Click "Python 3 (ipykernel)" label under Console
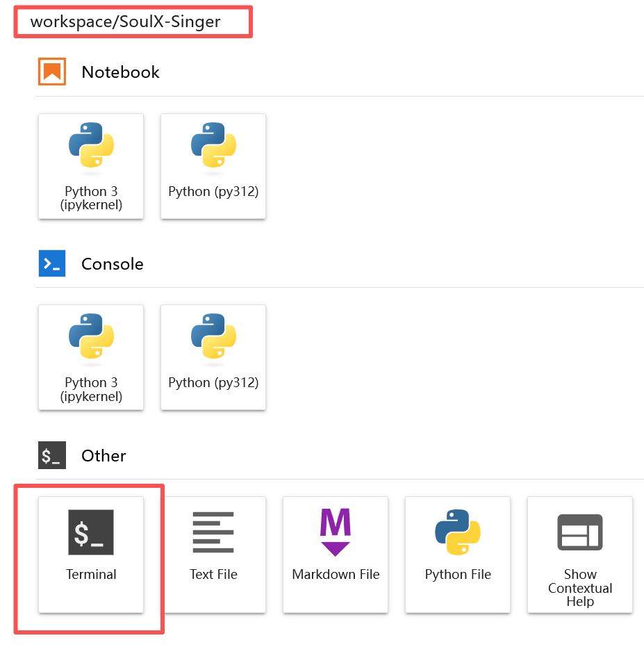 [91, 390]
